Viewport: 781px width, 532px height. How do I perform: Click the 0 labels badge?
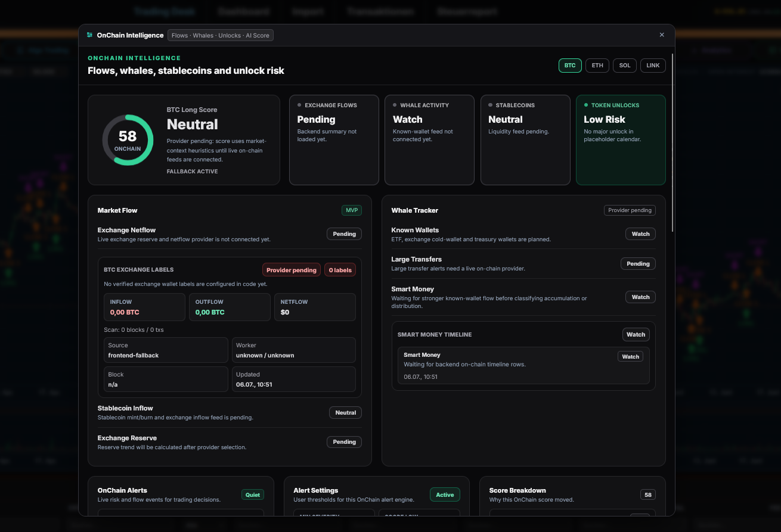tap(340, 270)
